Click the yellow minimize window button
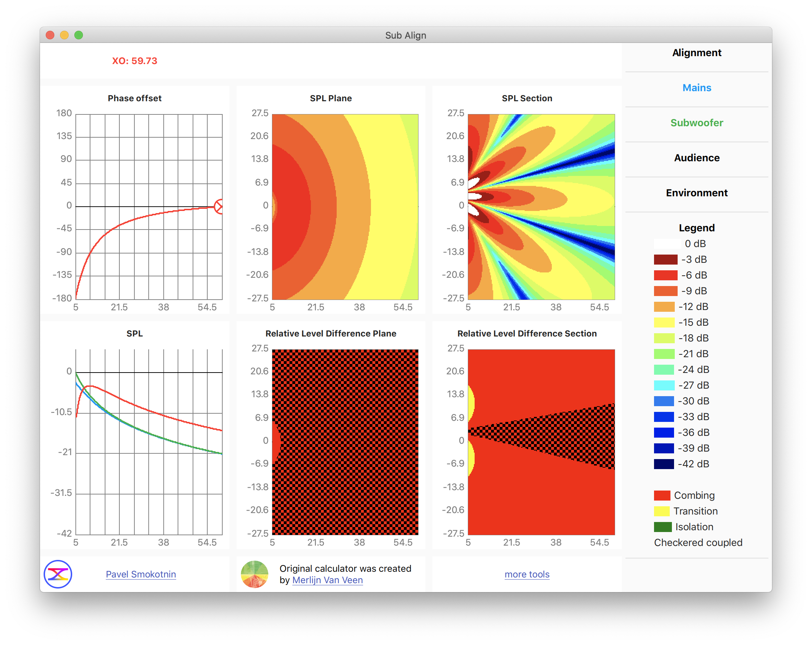Viewport: 812px width, 645px height. 64,35
